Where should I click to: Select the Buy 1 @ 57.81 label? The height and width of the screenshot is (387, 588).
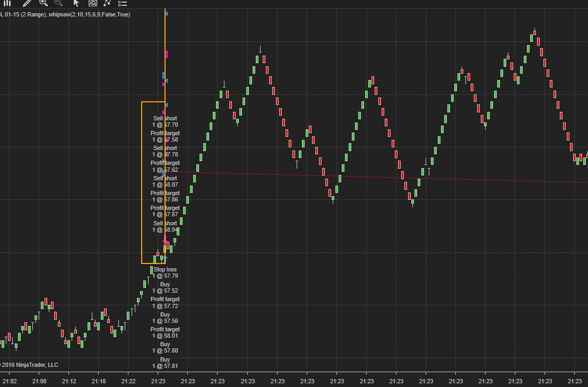[x=165, y=363]
